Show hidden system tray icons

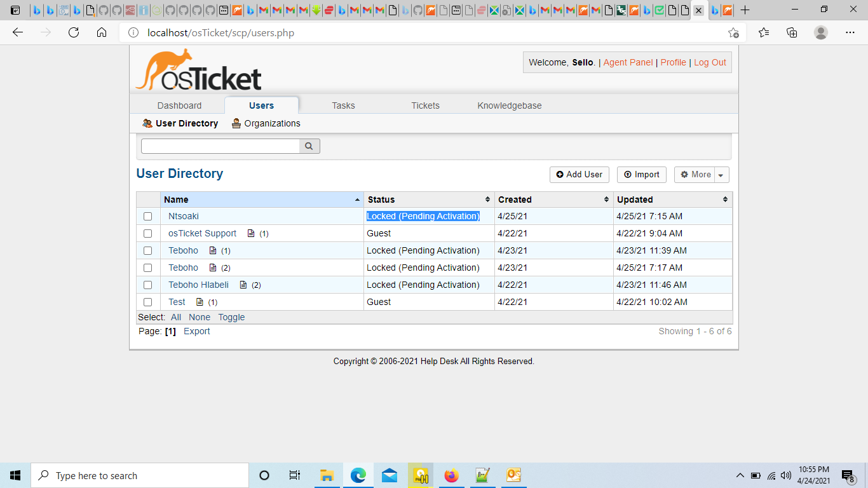pos(740,475)
